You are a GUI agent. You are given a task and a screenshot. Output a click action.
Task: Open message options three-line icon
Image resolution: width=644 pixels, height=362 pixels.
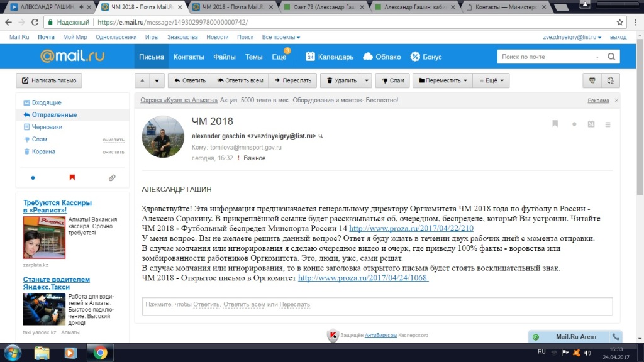point(608,124)
